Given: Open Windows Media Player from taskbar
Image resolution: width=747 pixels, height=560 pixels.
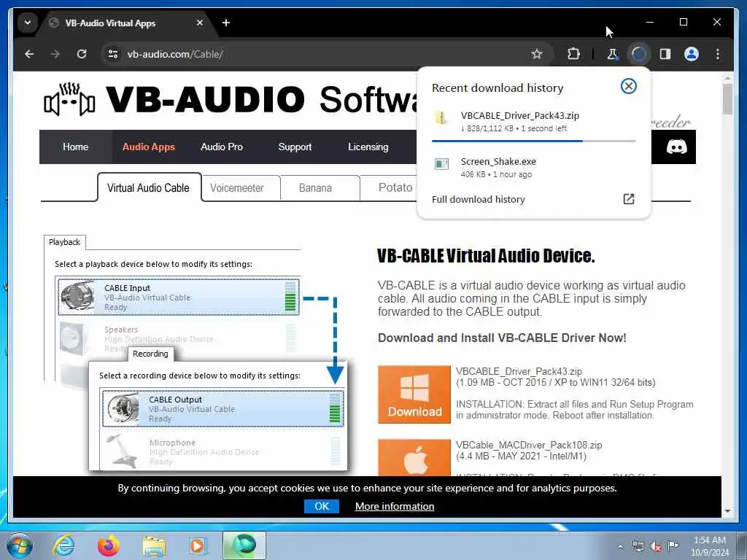Looking at the screenshot, I should [x=198, y=545].
